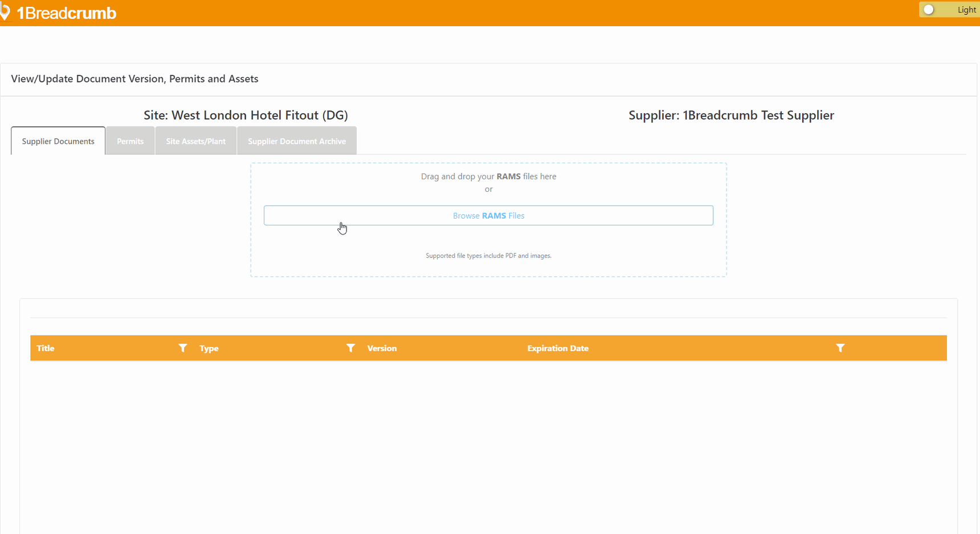Select the Title column header
The image size is (980, 534).
click(45, 348)
